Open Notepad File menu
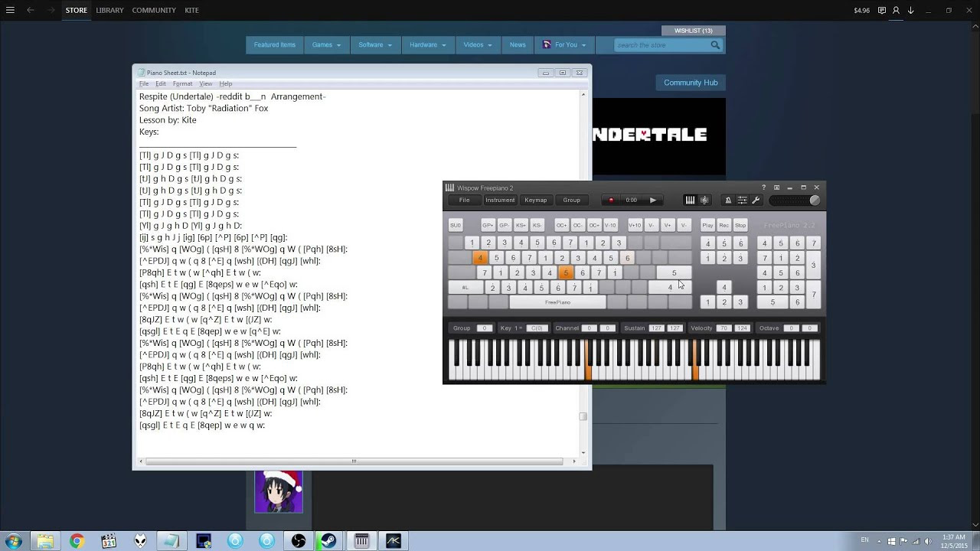 point(143,83)
